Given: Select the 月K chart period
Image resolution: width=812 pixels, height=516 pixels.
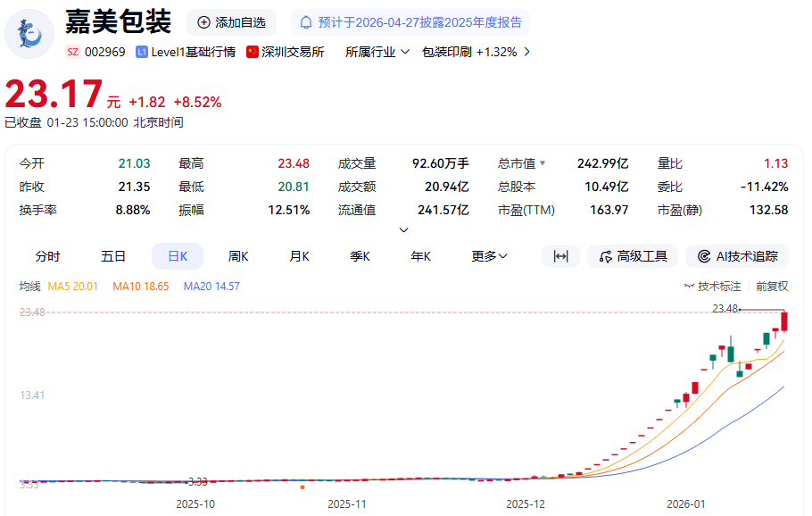Looking at the screenshot, I should click(x=299, y=256).
